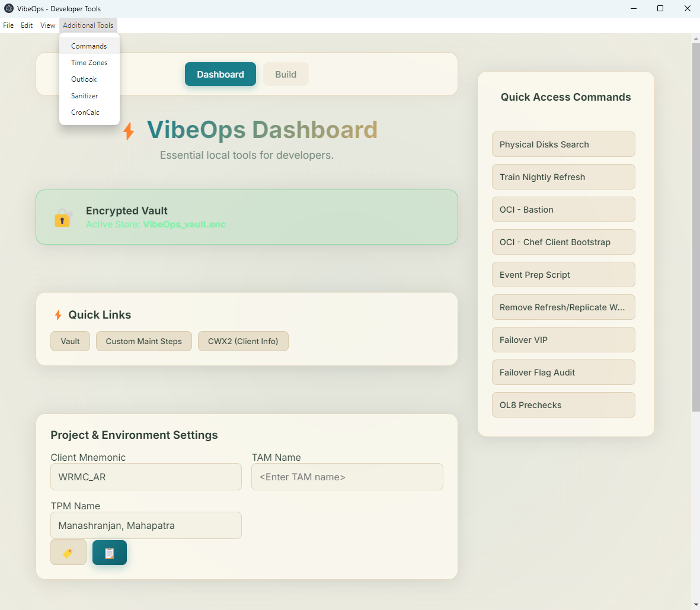
Task: Open the Vault quick link
Action: 70,341
